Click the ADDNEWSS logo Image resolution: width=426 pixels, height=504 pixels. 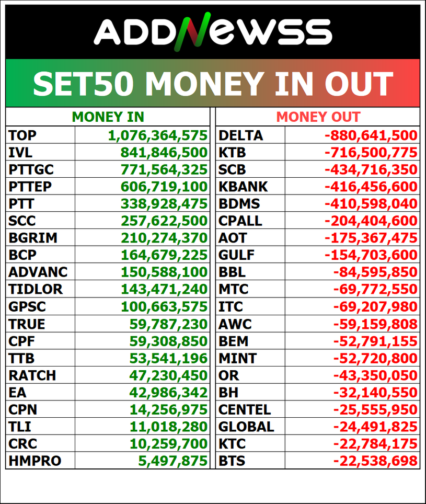coord(213,31)
